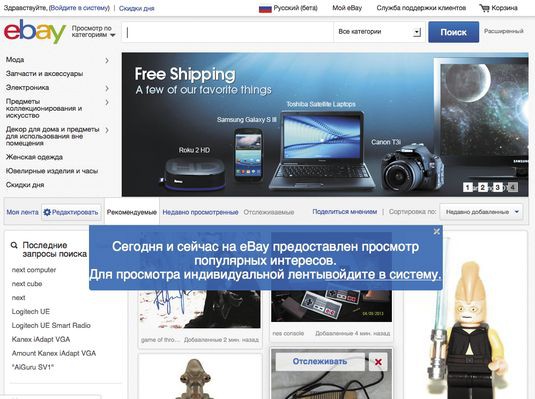The image size is (535, 399).
Task: Open Служба поддержки клиентов
Action: click(421, 8)
